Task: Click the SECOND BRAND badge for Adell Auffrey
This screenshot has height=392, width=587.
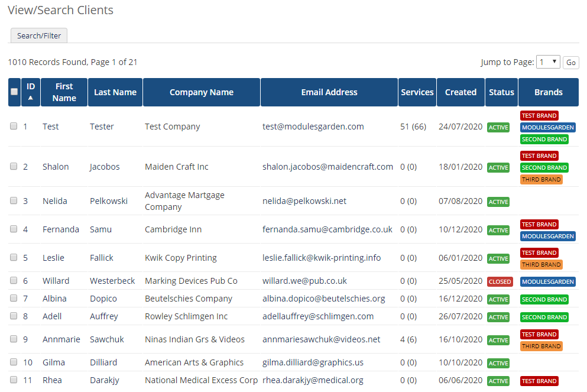Action: (544, 317)
